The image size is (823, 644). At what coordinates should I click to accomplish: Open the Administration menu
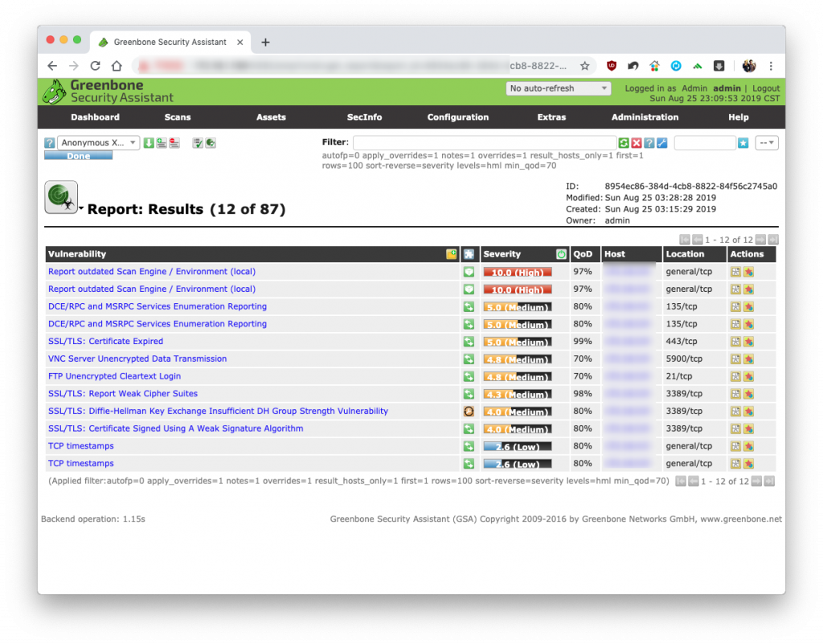tap(645, 117)
